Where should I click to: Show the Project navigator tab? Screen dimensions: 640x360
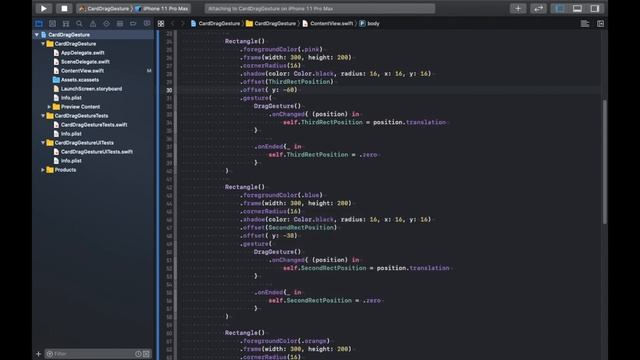tap(39, 24)
